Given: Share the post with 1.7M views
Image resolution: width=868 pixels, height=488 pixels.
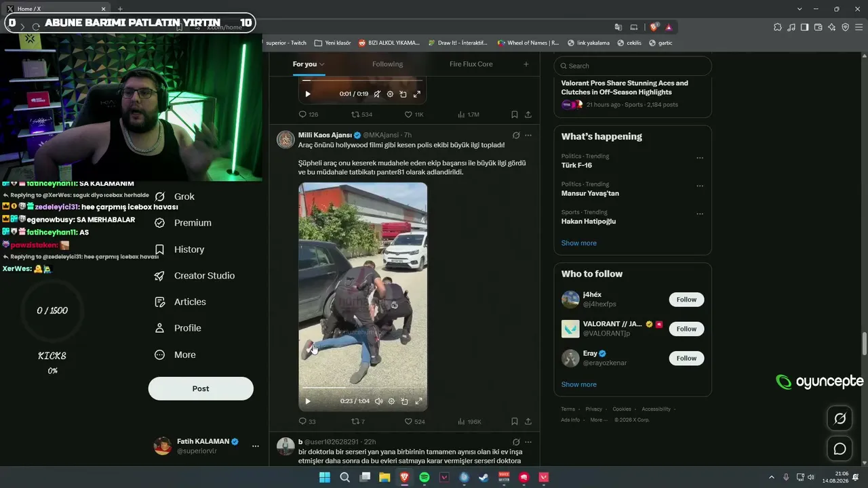Looking at the screenshot, I should 528,115.
